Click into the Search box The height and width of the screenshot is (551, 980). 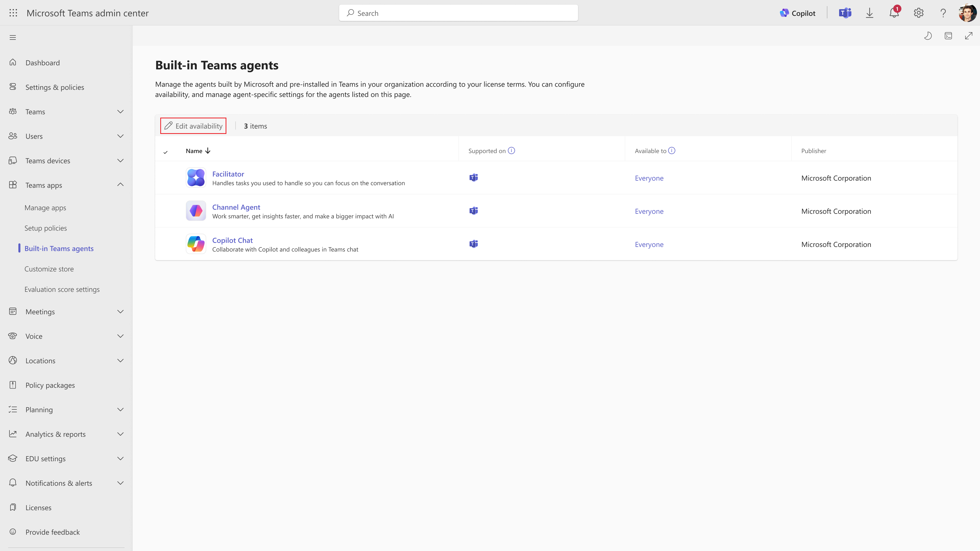pos(458,13)
